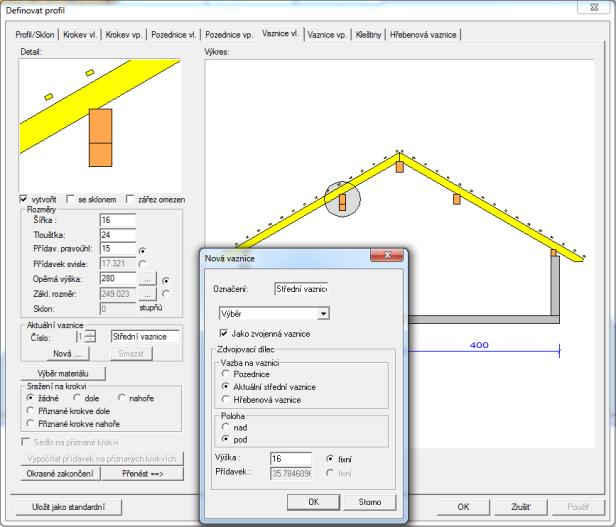The height and width of the screenshot is (527, 616).
Task: Click the Nová ... button
Action: [x=68, y=354]
